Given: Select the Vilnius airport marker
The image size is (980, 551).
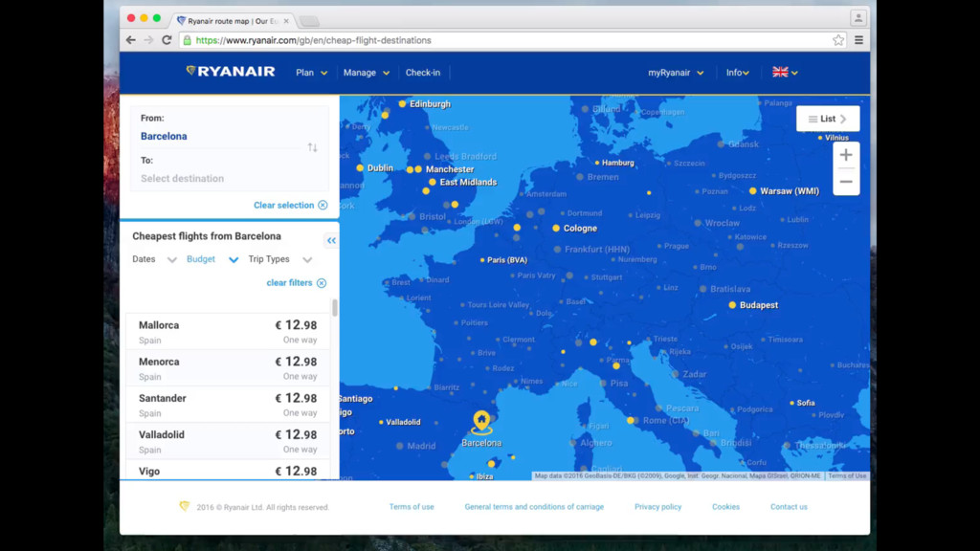Looking at the screenshot, I should tap(820, 138).
